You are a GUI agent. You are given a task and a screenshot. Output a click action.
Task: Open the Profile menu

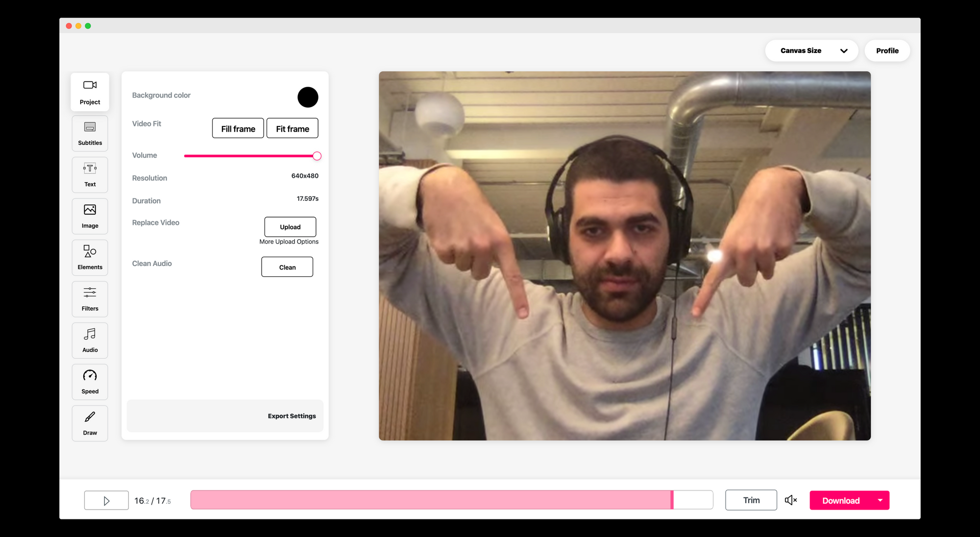click(887, 50)
